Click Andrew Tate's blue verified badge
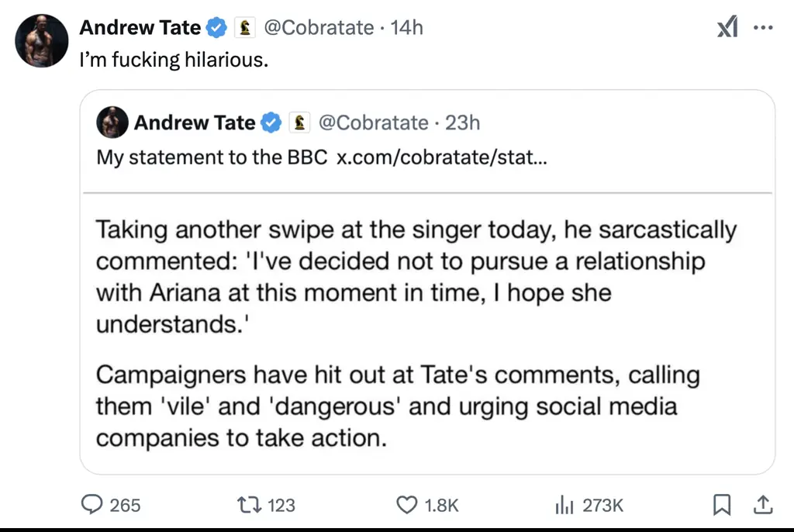 coord(216,27)
